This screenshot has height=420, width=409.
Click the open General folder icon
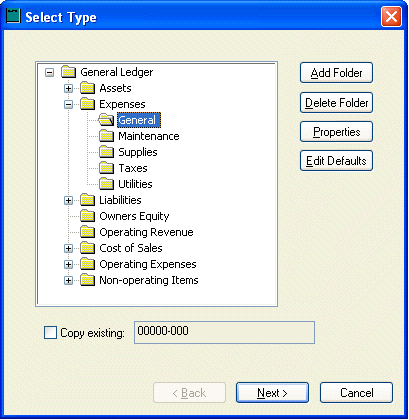pos(106,120)
